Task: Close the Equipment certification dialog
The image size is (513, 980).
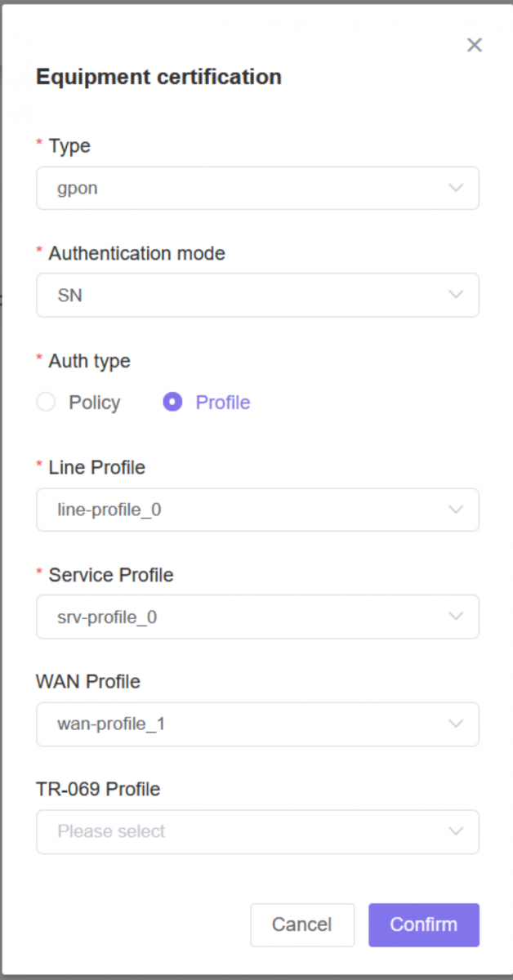Action: click(x=475, y=45)
